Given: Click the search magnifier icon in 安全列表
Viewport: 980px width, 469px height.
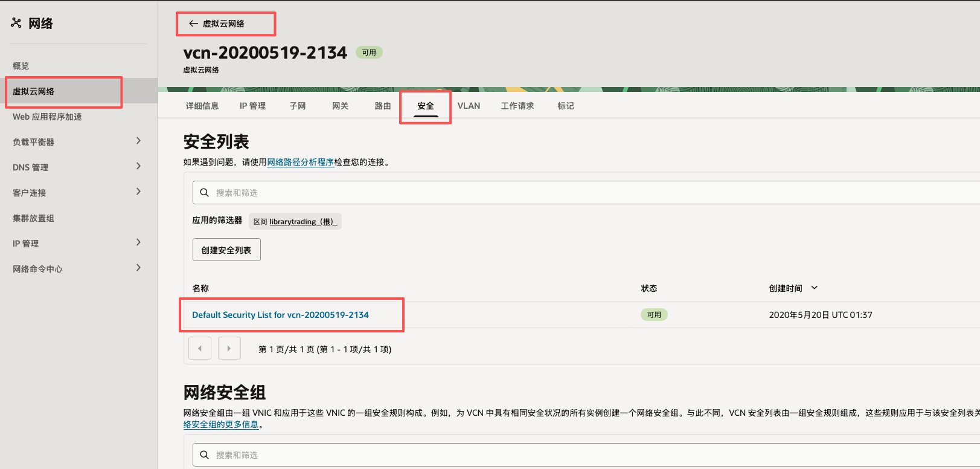Looking at the screenshot, I should pos(205,193).
